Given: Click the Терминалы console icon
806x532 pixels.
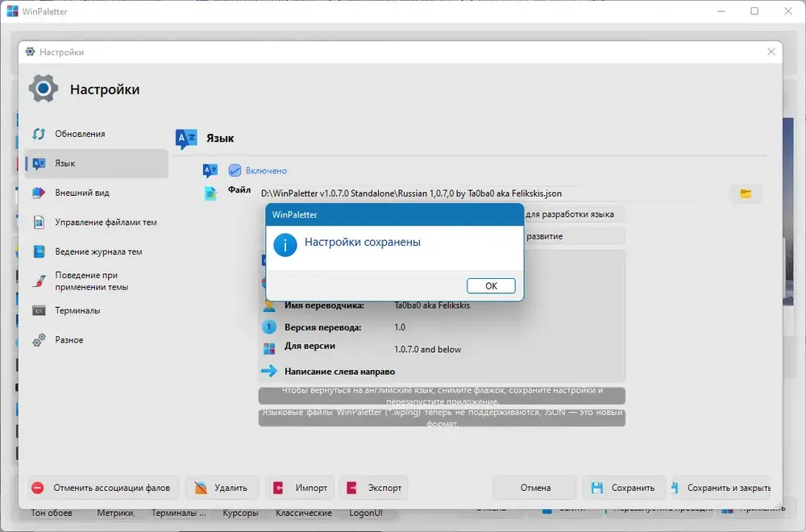Looking at the screenshot, I should tap(39, 310).
